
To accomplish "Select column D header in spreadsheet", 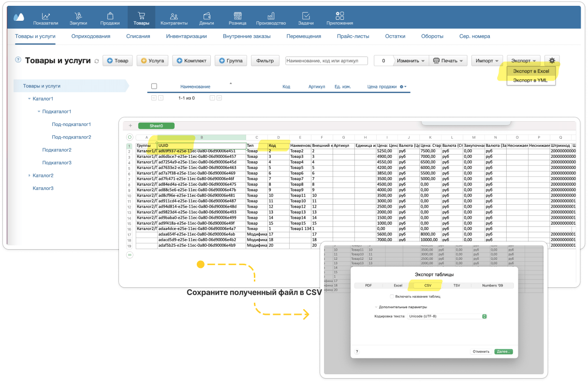I will (x=279, y=137).
